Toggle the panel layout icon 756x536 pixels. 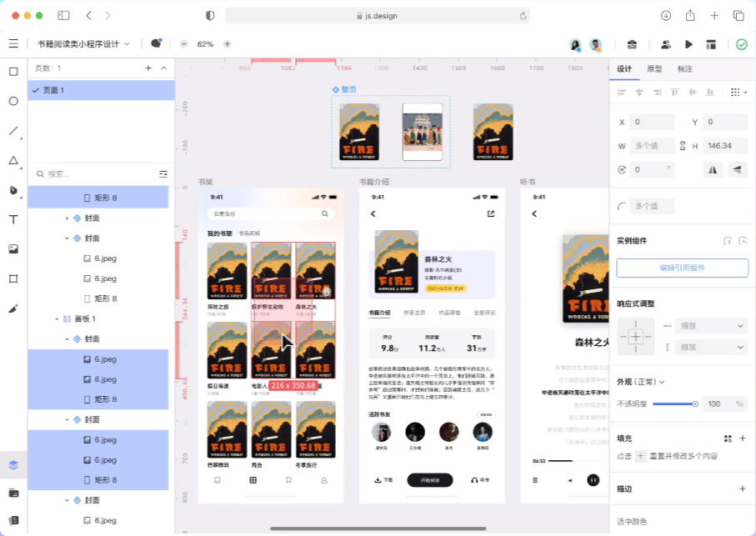pyautogui.click(x=711, y=44)
